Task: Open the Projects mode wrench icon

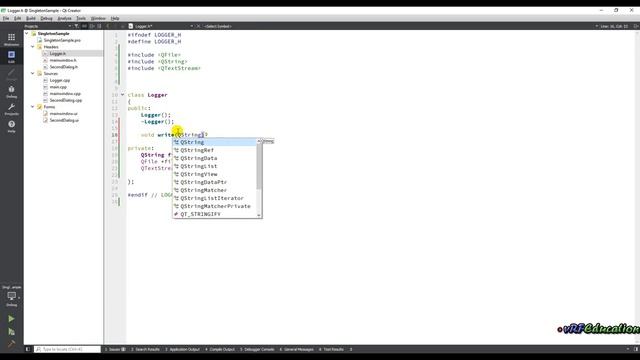Action: click(11, 109)
